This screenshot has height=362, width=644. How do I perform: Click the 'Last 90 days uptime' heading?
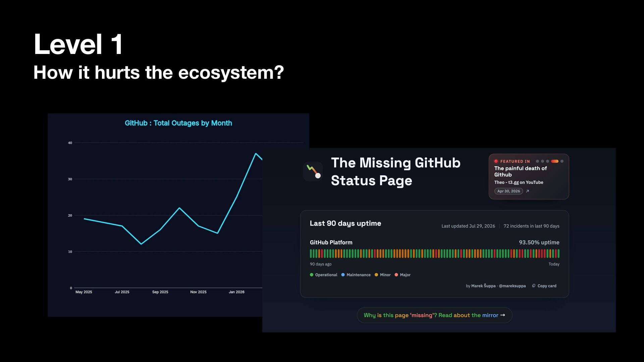coord(345,223)
